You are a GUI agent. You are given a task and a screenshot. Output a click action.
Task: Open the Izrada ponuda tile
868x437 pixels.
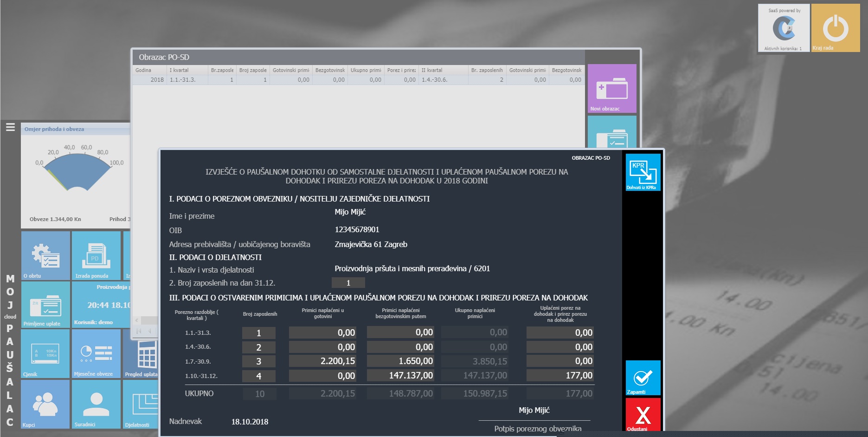pyautogui.click(x=96, y=255)
